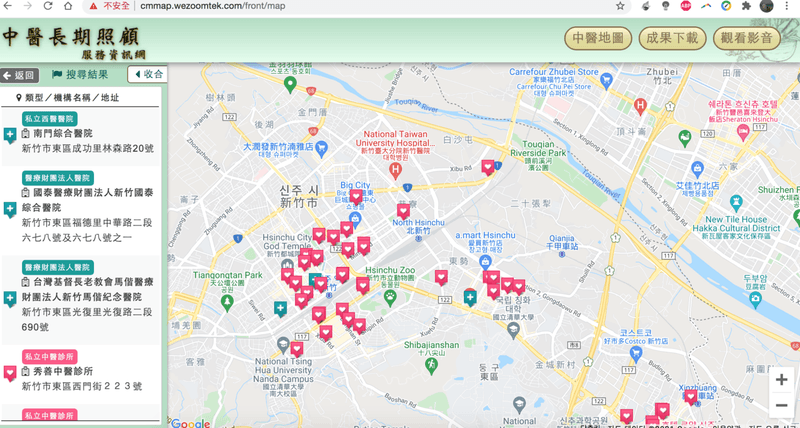
Task: Click the 艾佳竹北店 shopping bag marker
Action: click(697, 167)
